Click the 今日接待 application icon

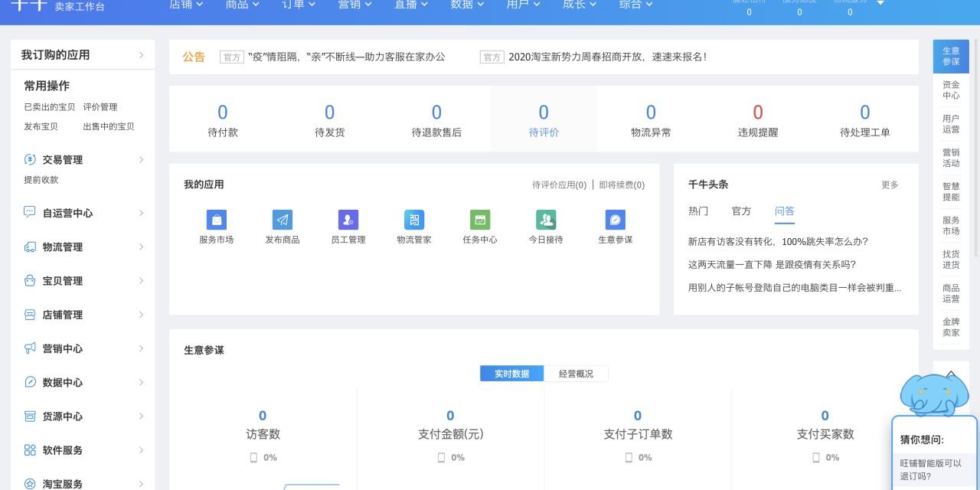(x=546, y=224)
